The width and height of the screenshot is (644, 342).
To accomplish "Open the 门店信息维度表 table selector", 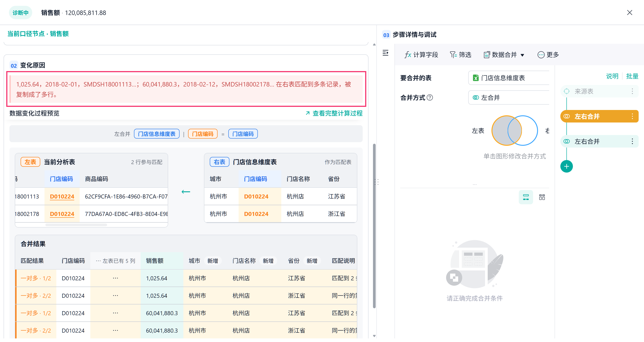I will [x=509, y=78].
